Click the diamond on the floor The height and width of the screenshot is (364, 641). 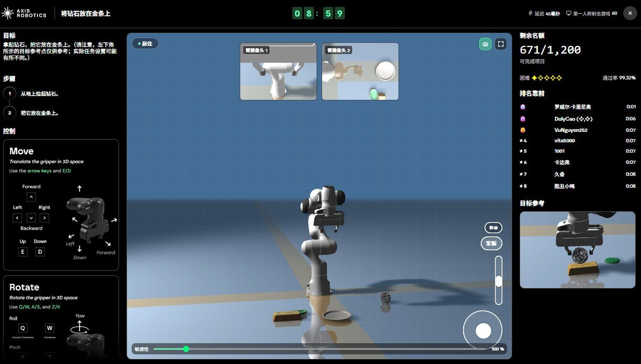click(385, 298)
